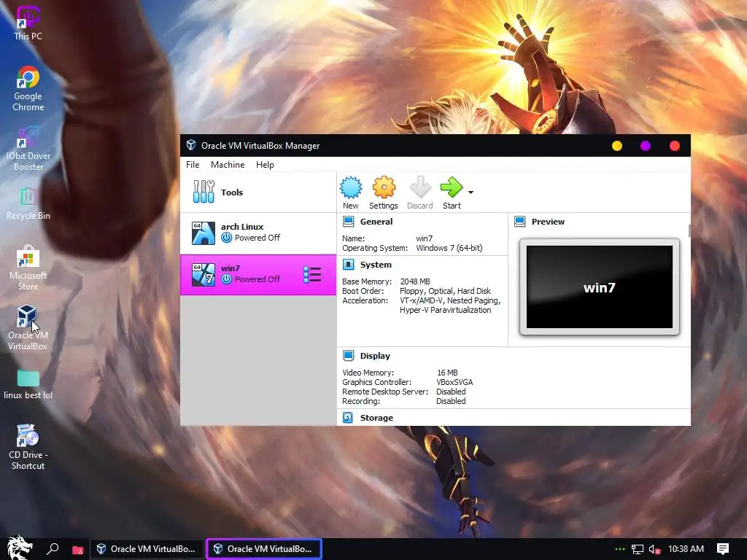Open the CD Drive - Shortcut desktop icon
The height and width of the screenshot is (560, 747).
28,447
